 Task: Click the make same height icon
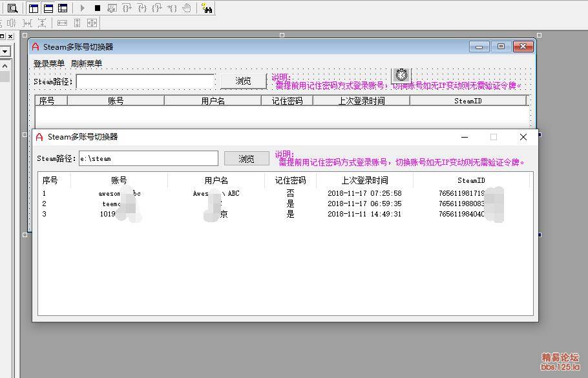[x=78, y=23]
